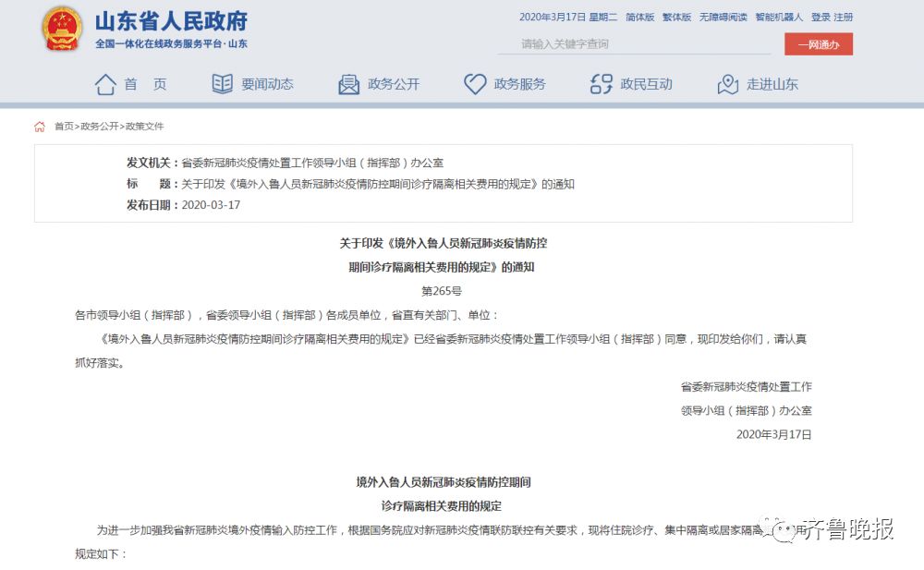924x570 pixels.
Task: Select the heart icon for 政务服务
Action: (473, 83)
